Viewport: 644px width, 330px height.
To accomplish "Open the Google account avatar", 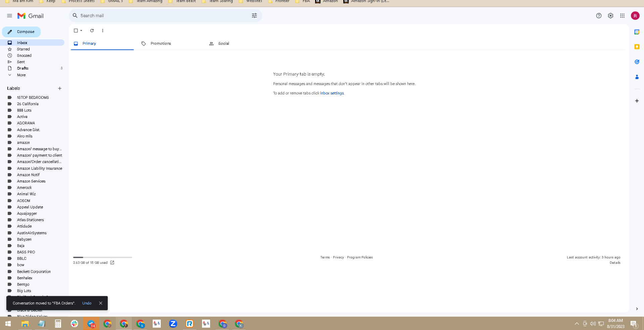I will pyautogui.click(x=635, y=16).
